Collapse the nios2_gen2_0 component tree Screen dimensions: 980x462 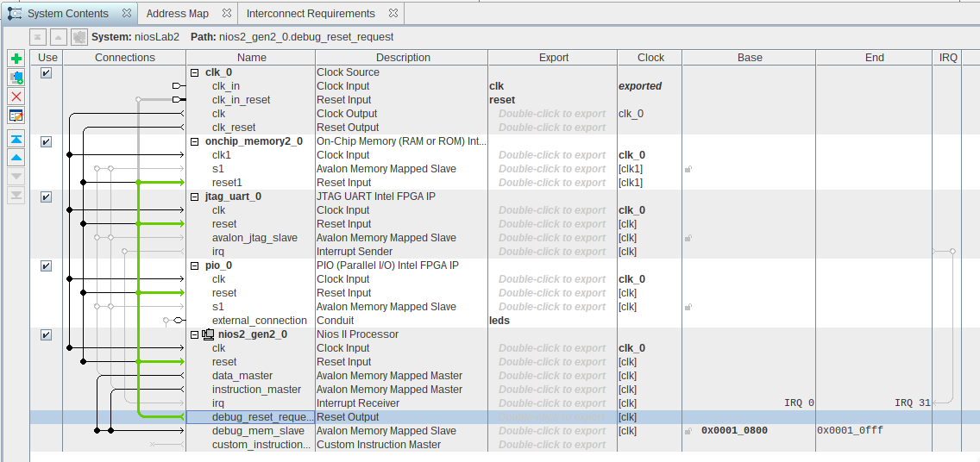(x=194, y=334)
